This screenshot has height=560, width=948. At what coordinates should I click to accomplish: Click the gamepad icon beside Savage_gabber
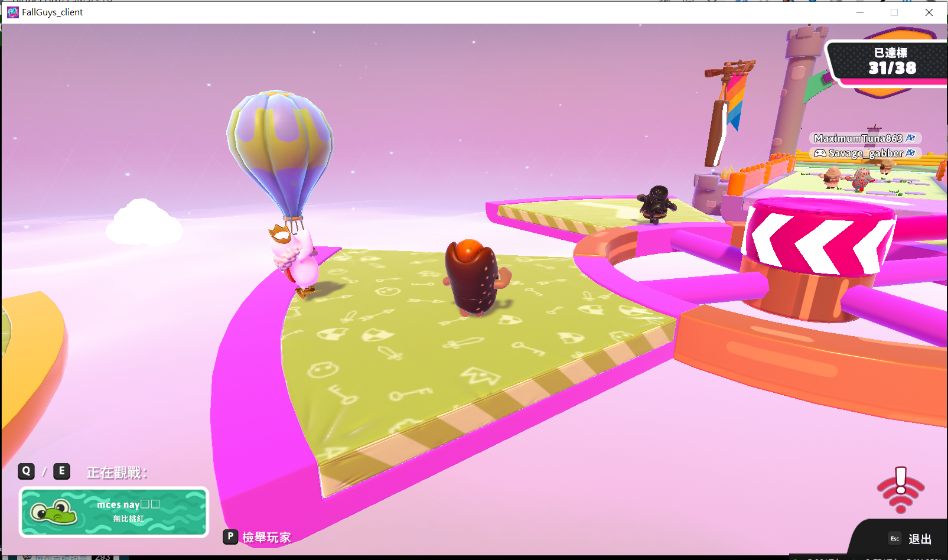(x=820, y=153)
